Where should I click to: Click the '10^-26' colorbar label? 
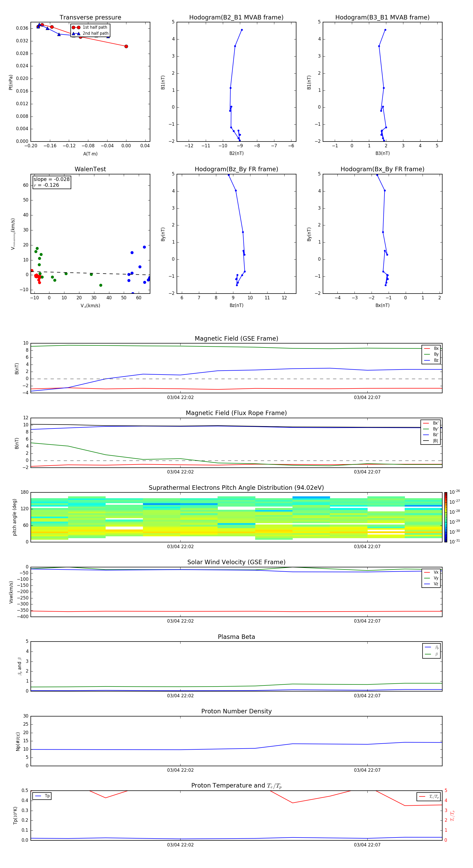click(x=454, y=492)
